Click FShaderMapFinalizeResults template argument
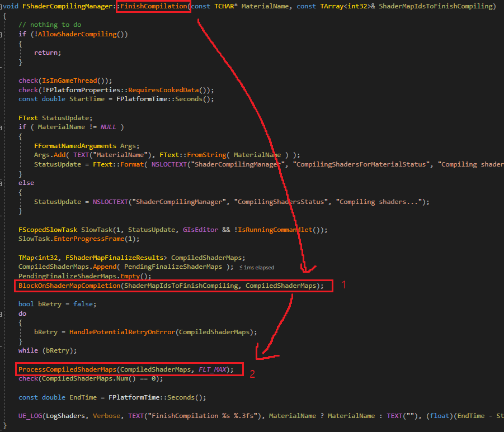Screen dimensions: 504x432 tap(114, 258)
